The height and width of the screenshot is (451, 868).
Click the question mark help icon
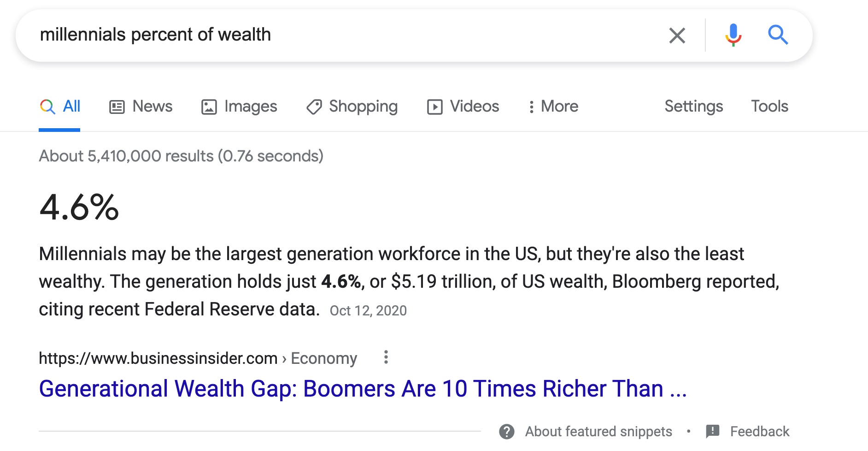click(x=507, y=432)
